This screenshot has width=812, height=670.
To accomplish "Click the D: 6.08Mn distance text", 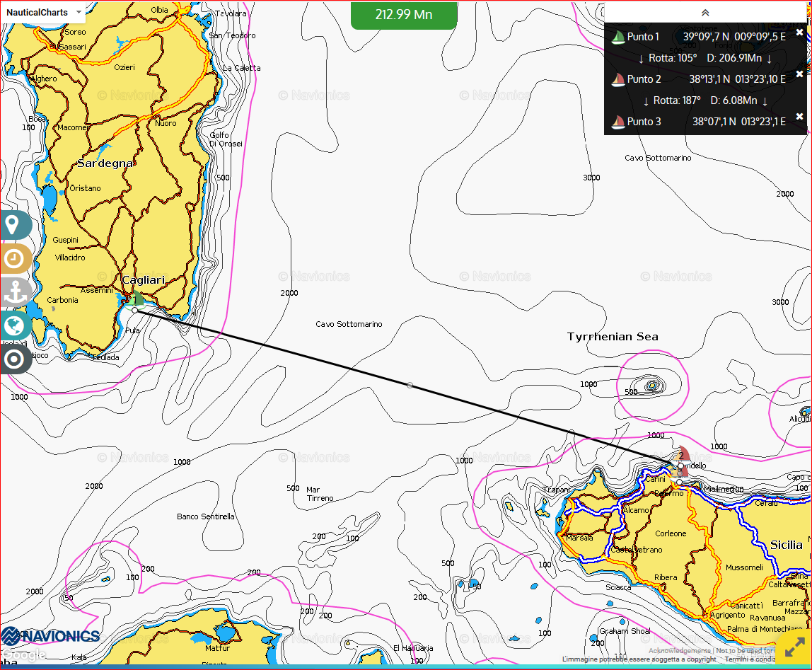I will (x=733, y=100).
